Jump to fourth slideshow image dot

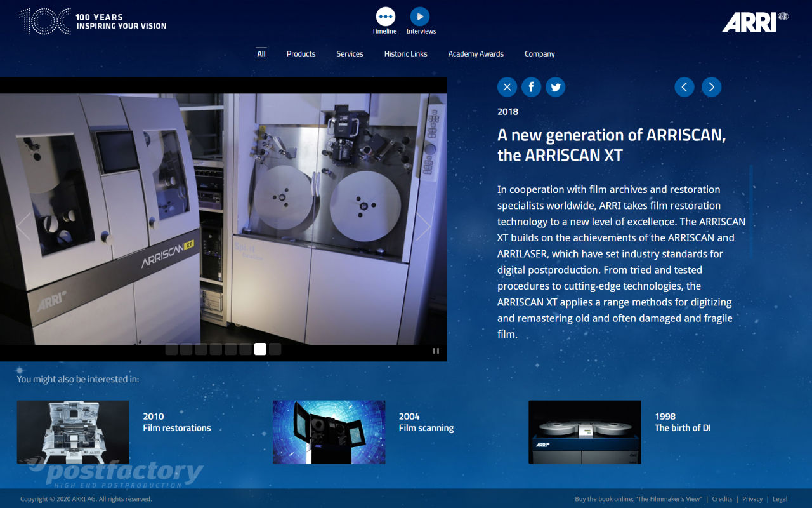point(216,349)
